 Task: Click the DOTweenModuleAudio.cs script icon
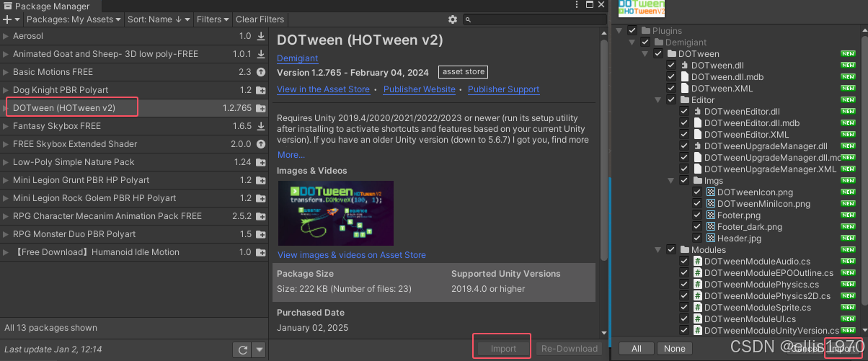pyautogui.click(x=698, y=262)
